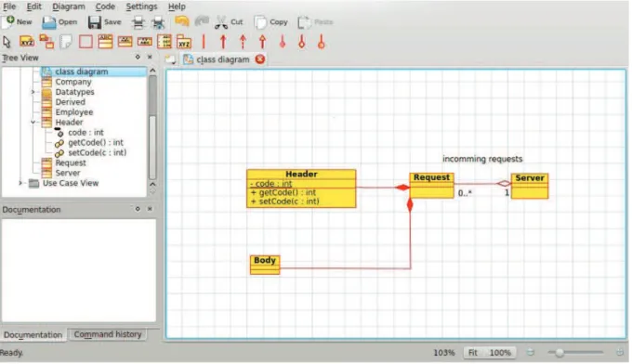Cut the selection with scissors
This screenshot has height=364, width=632.
228,21
